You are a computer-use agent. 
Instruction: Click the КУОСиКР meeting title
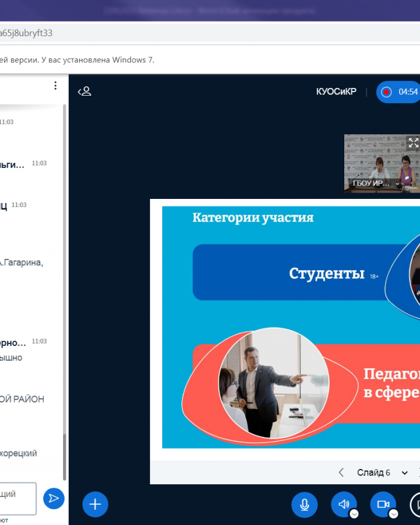click(x=336, y=92)
